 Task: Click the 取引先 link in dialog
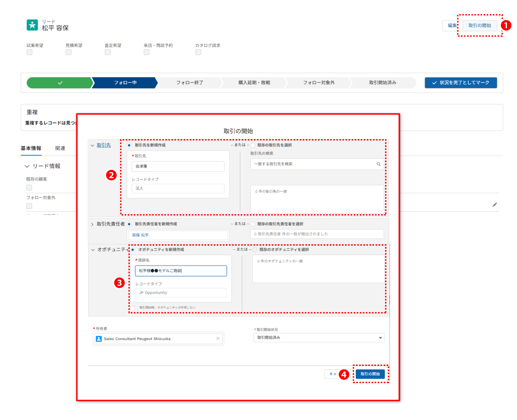coord(104,145)
